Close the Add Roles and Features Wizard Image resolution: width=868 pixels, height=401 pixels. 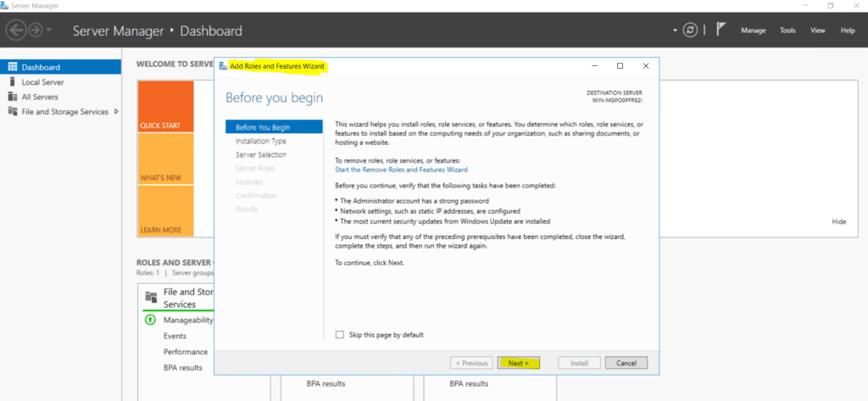click(645, 66)
